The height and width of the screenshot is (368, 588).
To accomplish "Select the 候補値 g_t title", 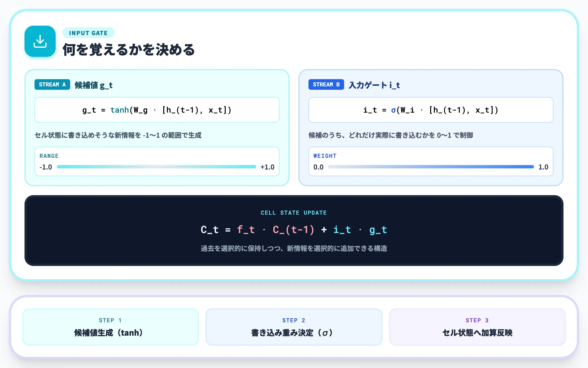I will click(94, 85).
